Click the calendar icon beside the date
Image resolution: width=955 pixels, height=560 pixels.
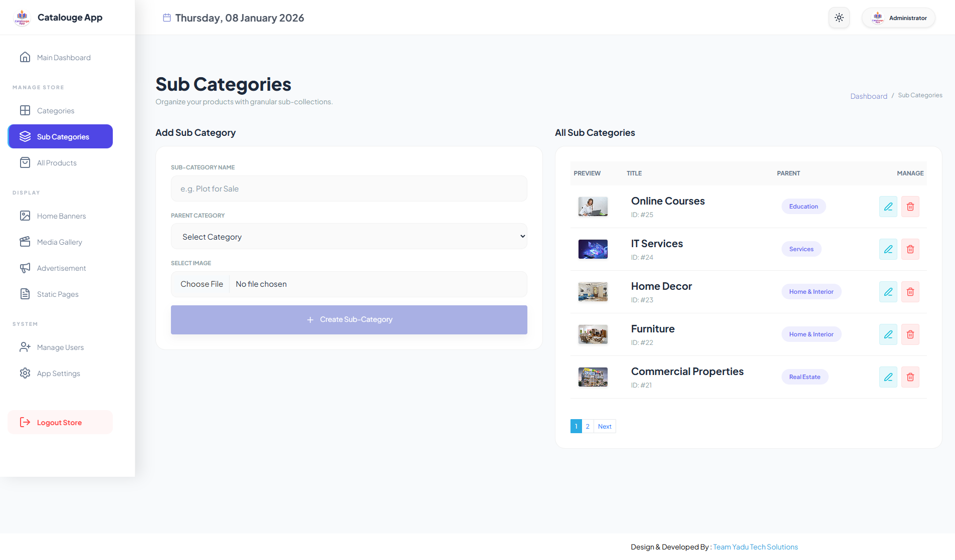(167, 18)
